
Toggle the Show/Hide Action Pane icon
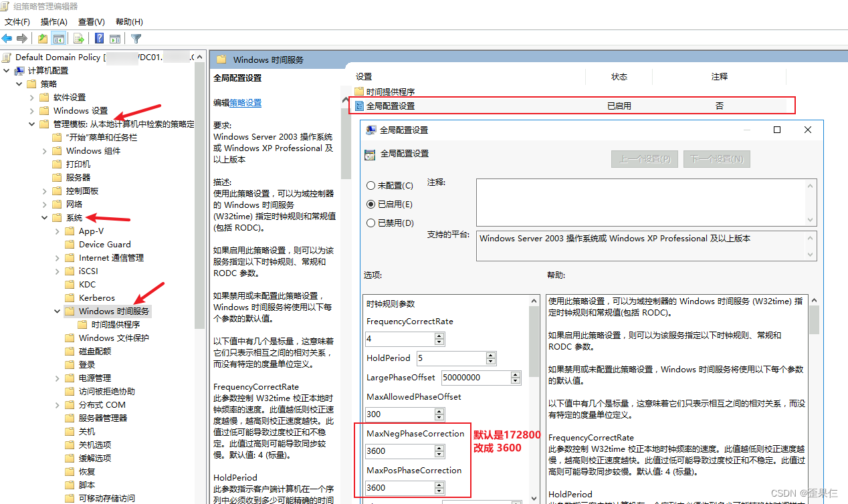(x=115, y=39)
